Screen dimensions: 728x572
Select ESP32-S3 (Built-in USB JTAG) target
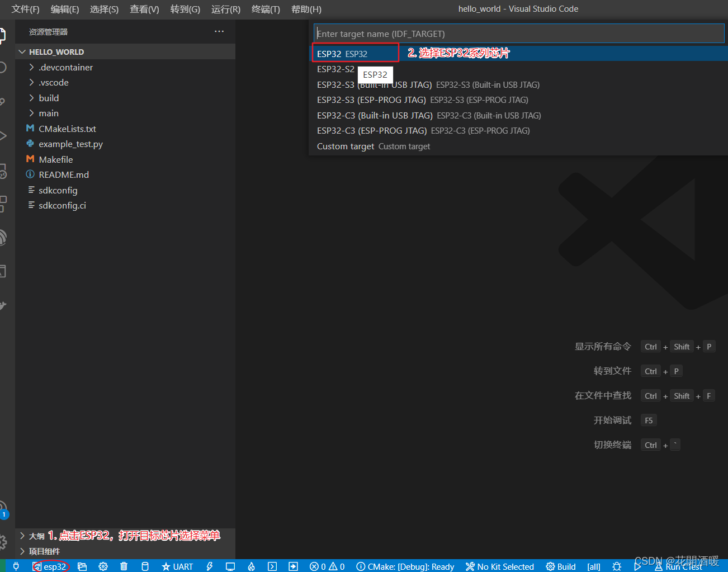tap(518, 84)
